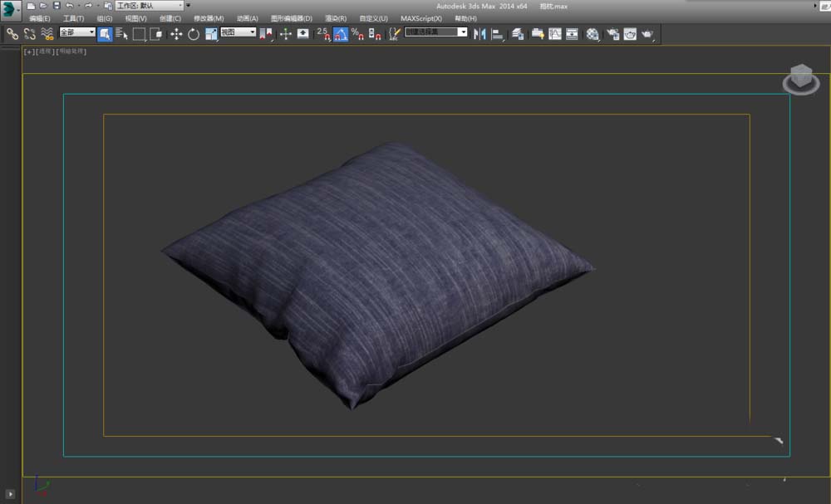Expand the 工作区 workspace dropdown
Screen dimensions: 831x504
[150, 6]
